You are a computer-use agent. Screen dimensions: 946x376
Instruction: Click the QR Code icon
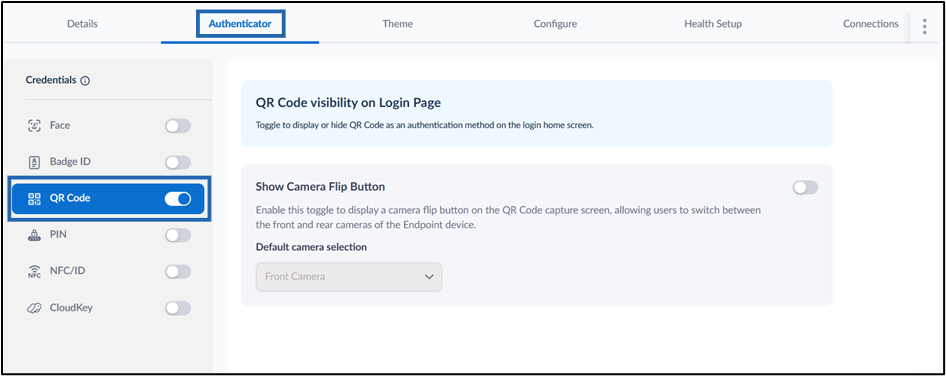point(34,199)
